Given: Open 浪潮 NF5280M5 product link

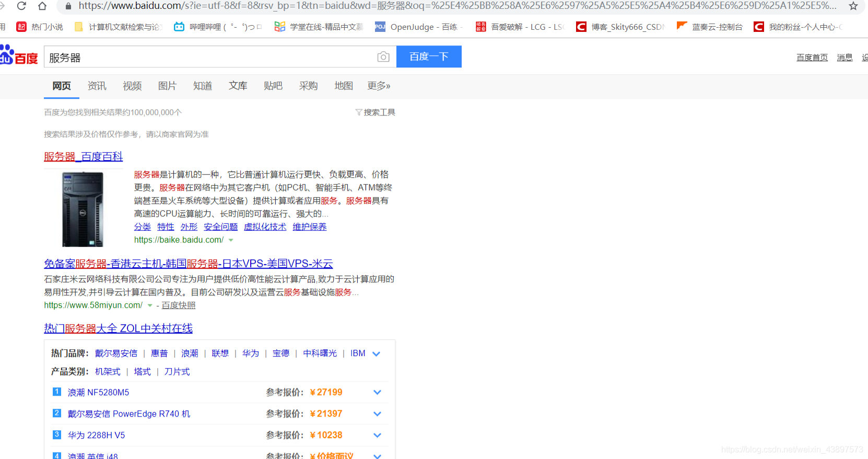Looking at the screenshot, I should point(98,393).
